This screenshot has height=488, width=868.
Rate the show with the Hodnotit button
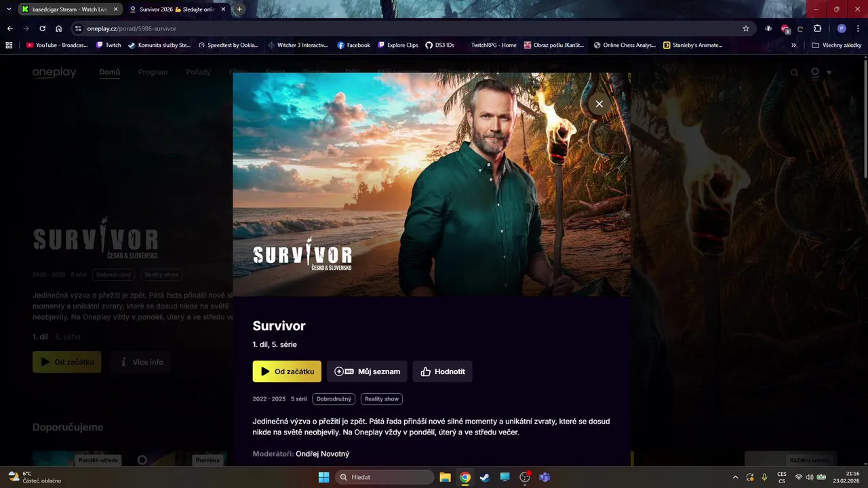443,371
